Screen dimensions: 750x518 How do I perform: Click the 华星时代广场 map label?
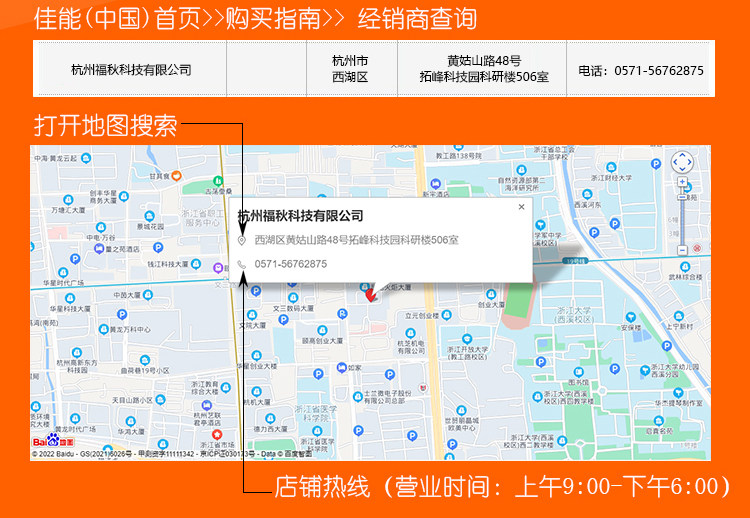pyautogui.click(x=63, y=283)
